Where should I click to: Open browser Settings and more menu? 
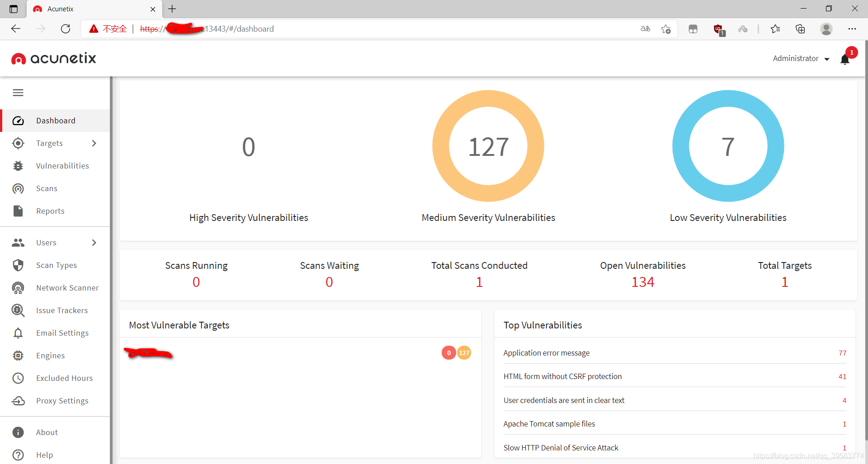(x=852, y=29)
